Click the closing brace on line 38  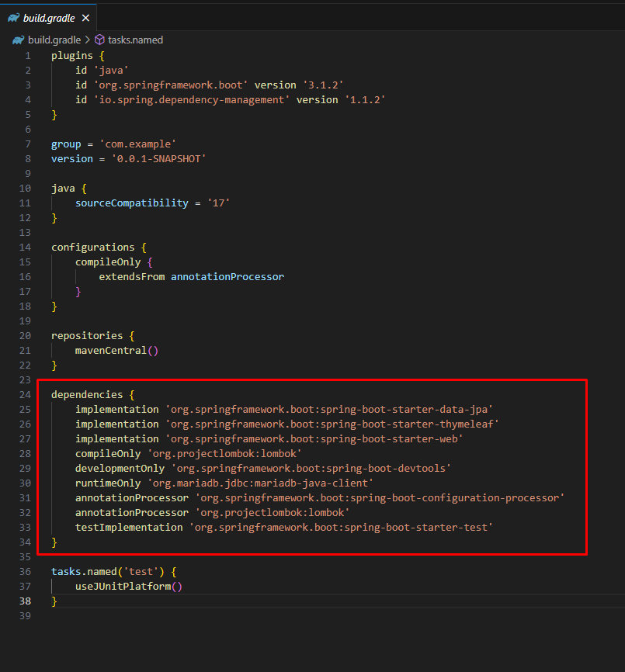click(x=54, y=601)
